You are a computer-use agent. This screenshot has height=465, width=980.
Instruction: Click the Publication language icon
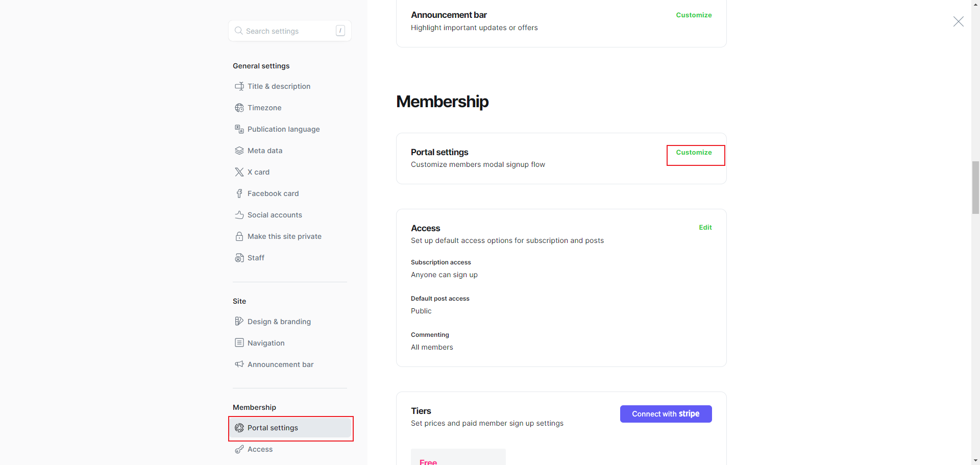(239, 129)
